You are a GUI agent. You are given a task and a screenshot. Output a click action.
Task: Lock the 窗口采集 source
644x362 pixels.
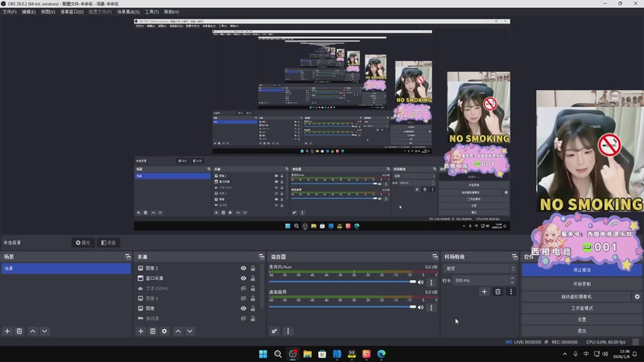point(253,278)
